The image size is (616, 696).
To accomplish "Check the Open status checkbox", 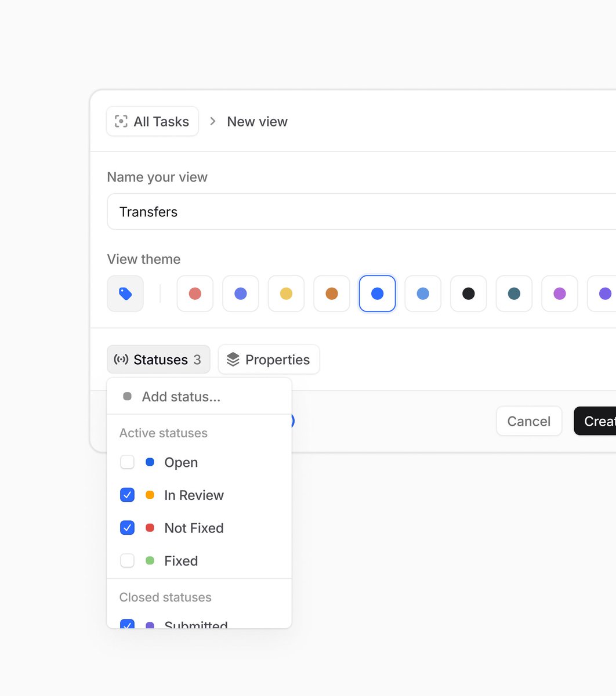I will point(127,462).
